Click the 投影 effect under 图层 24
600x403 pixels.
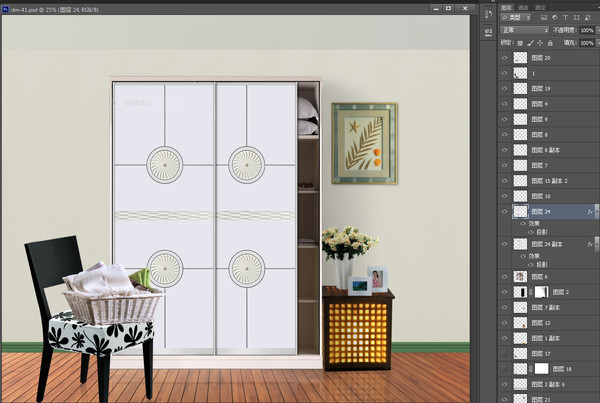pyautogui.click(x=542, y=232)
